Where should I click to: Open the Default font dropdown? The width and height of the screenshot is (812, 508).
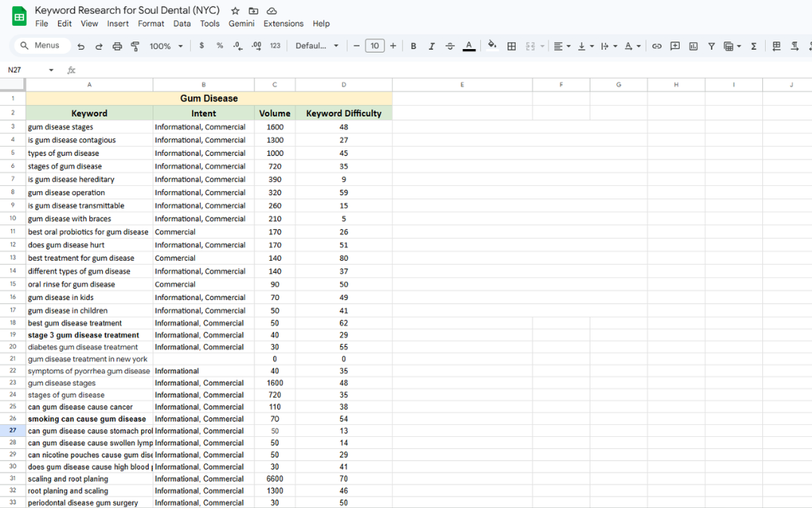point(316,46)
